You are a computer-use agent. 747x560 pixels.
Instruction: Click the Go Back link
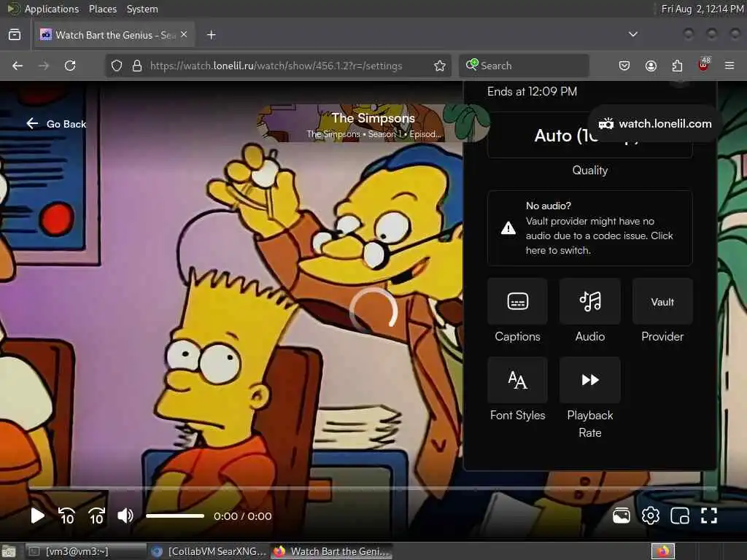pyautogui.click(x=57, y=124)
